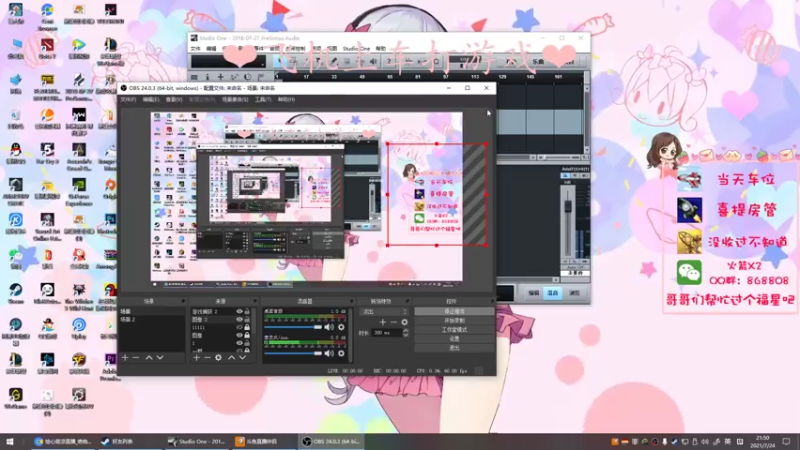This screenshot has width=800, height=450.
Task: Remove the scene transition with the minus icon
Action: click(x=393, y=322)
